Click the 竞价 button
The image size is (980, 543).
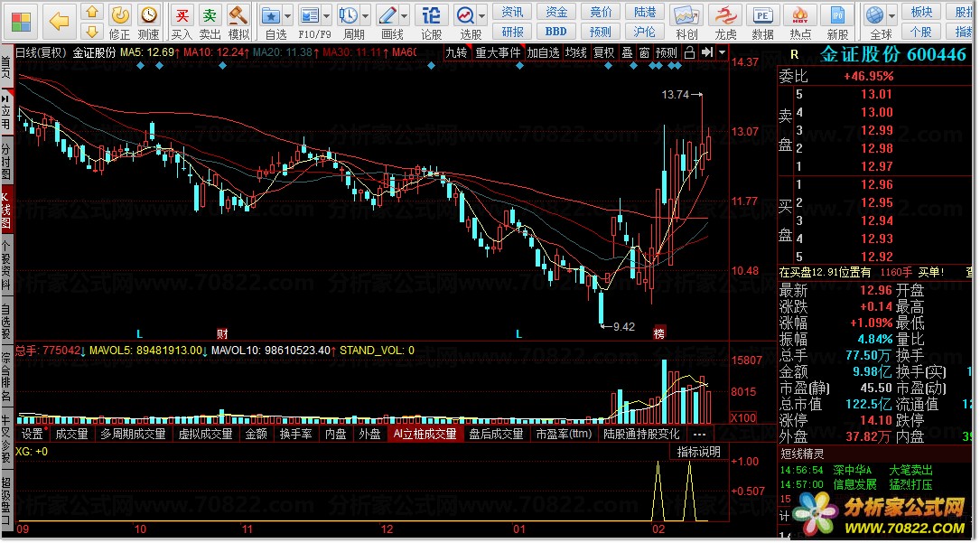point(601,12)
